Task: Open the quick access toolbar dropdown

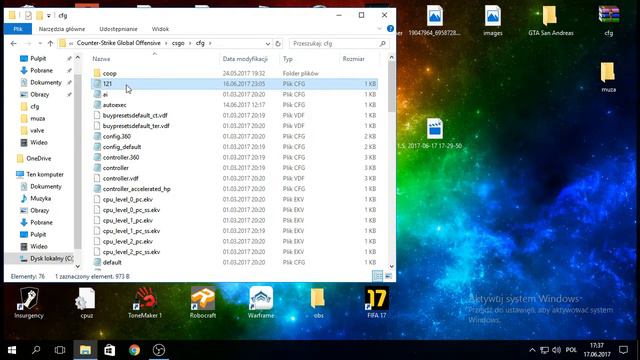Action: [x=49, y=16]
